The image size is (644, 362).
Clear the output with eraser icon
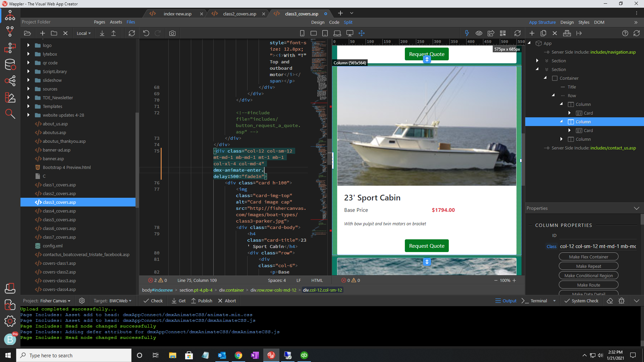[610, 301]
